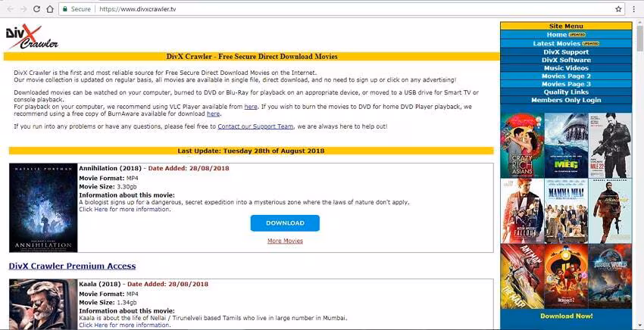The width and height of the screenshot is (644, 330).
Task: Click the Ant-Man and the Wasp poster
Action: [x=523, y=276]
